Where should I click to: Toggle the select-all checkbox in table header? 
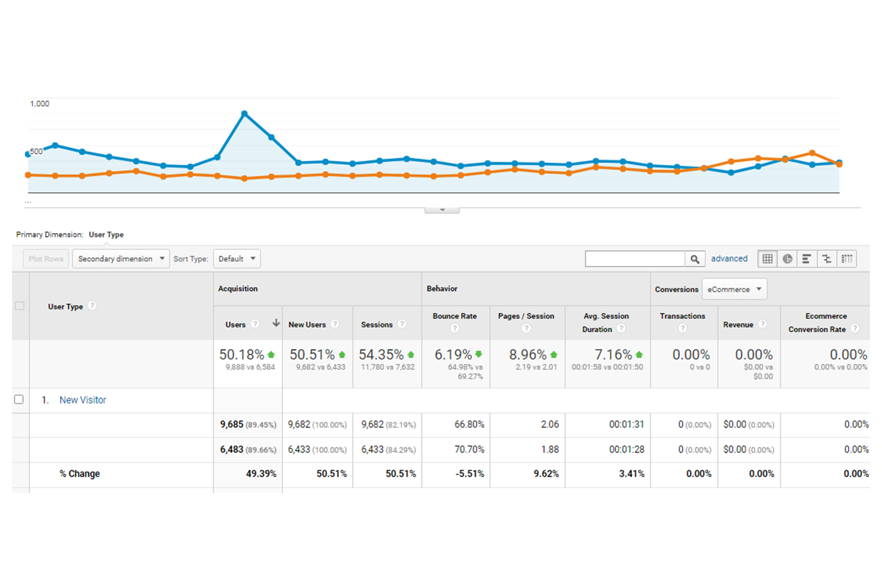pyautogui.click(x=20, y=306)
